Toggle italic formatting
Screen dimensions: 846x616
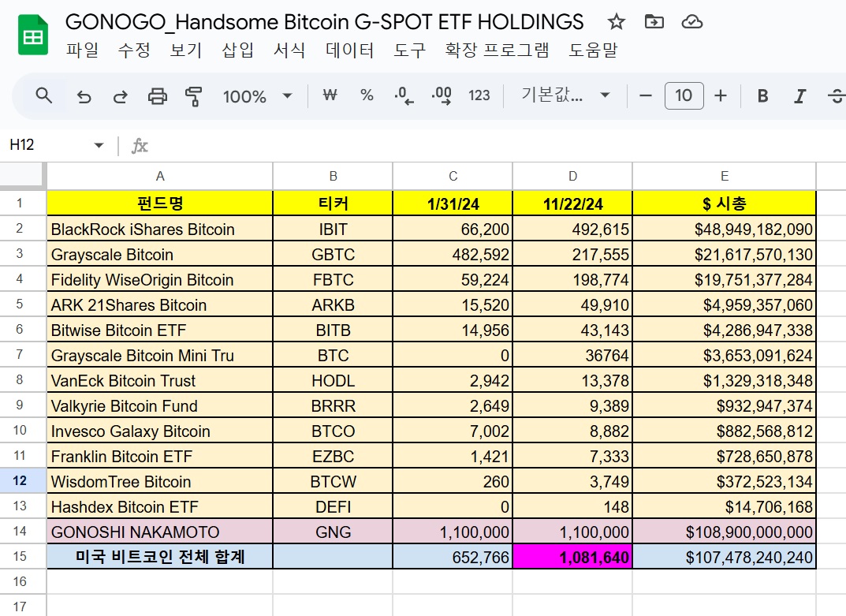click(799, 95)
